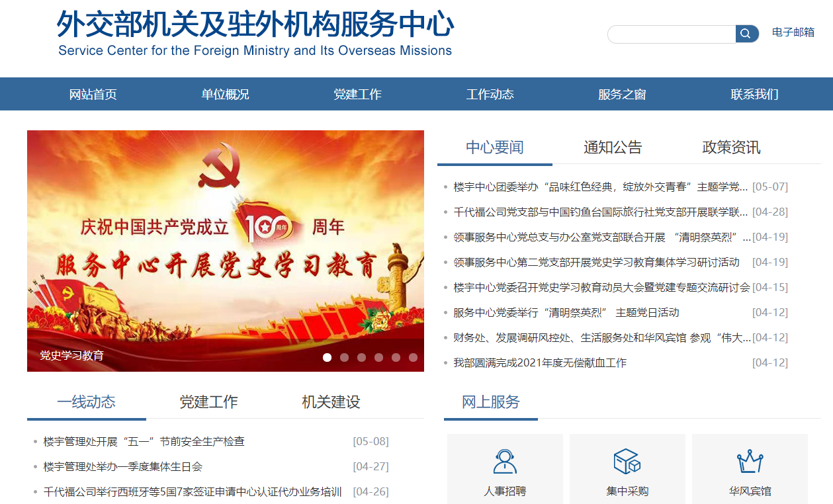Click the 党史学习教育 banner image

[x=226, y=251]
